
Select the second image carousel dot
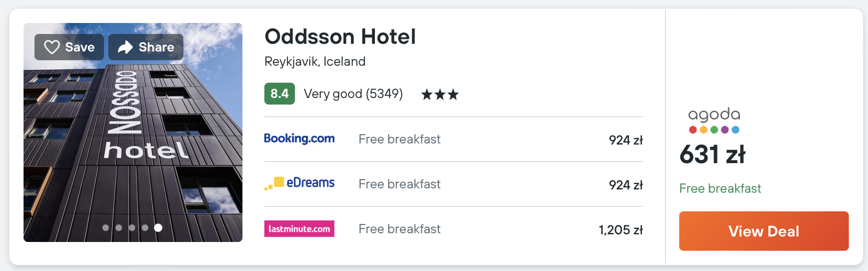tap(119, 228)
